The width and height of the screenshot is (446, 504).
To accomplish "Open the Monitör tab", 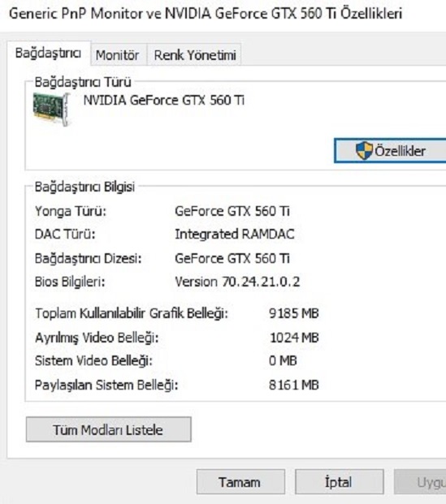I will (x=118, y=55).
